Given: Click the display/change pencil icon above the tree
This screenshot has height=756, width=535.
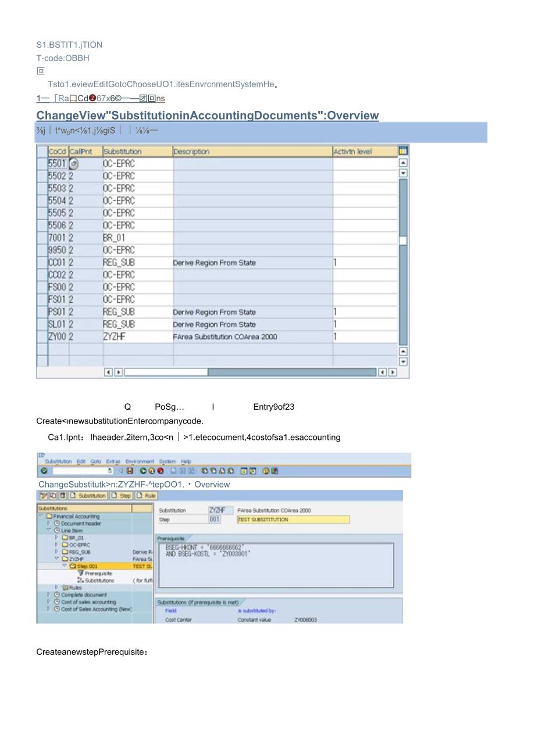Looking at the screenshot, I should 44,496.
